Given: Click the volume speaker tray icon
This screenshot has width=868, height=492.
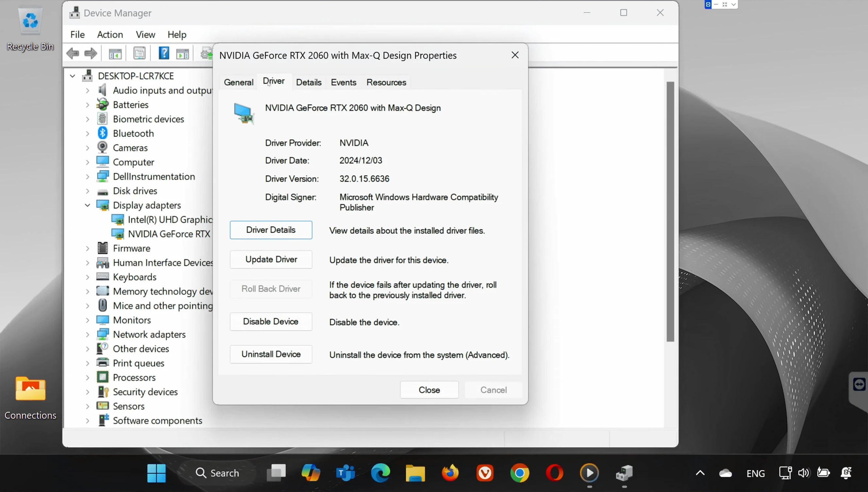Looking at the screenshot, I should pos(804,473).
